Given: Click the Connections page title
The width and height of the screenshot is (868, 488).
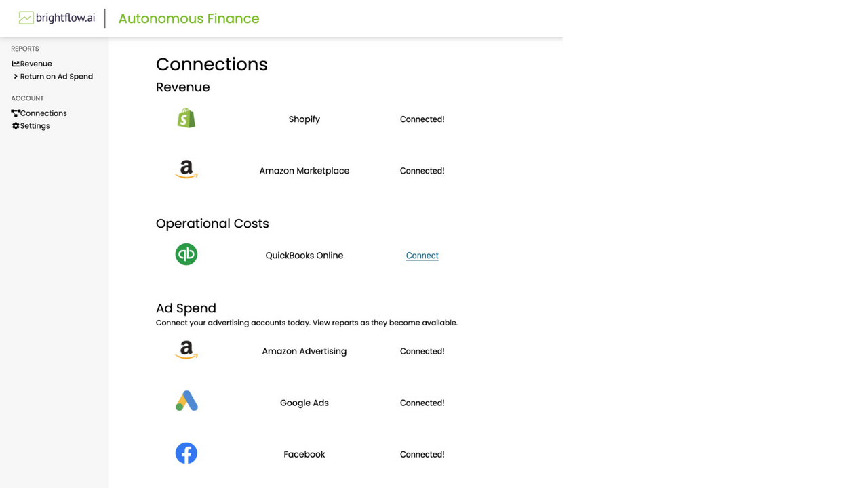Looking at the screenshot, I should point(212,64).
